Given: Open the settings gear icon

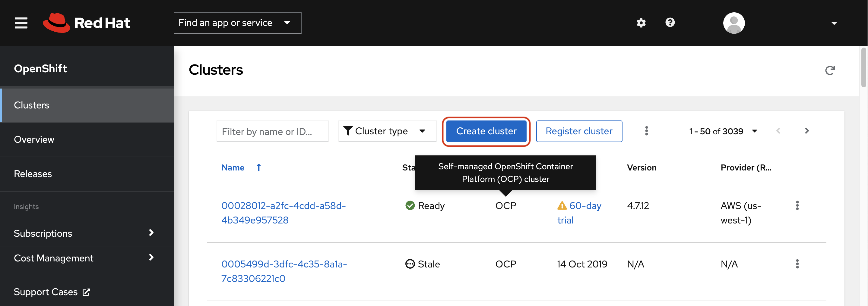Looking at the screenshot, I should pyautogui.click(x=641, y=23).
